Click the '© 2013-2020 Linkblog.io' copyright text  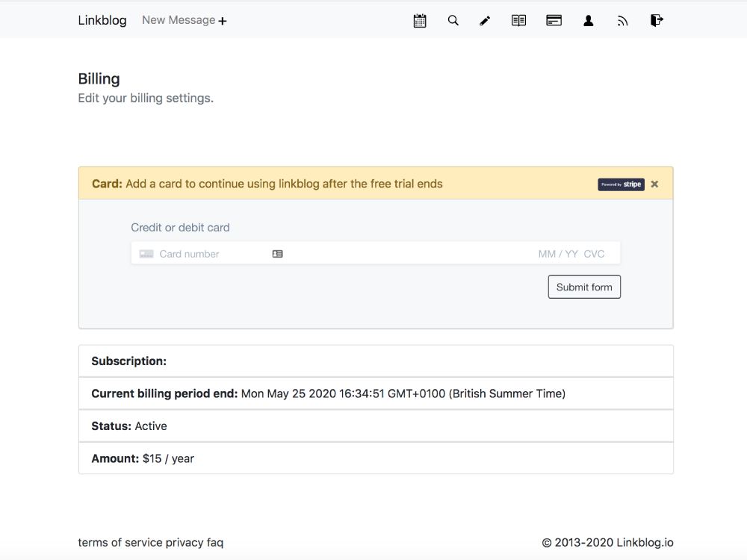(x=607, y=542)
